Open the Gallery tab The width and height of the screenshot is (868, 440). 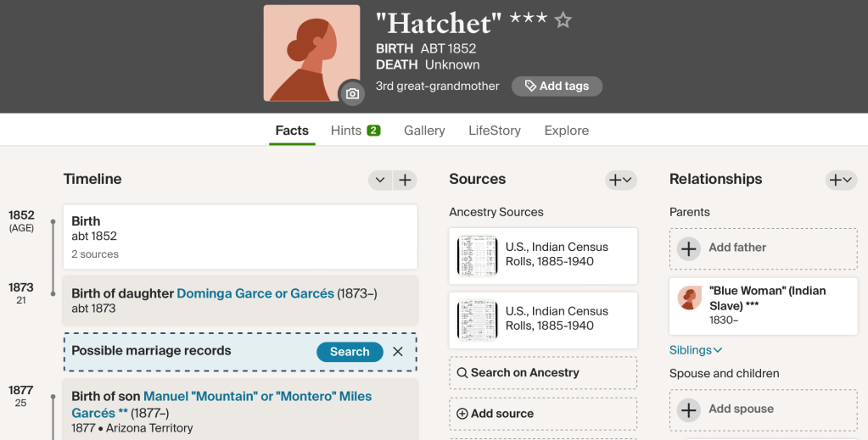tap(424, 131)
